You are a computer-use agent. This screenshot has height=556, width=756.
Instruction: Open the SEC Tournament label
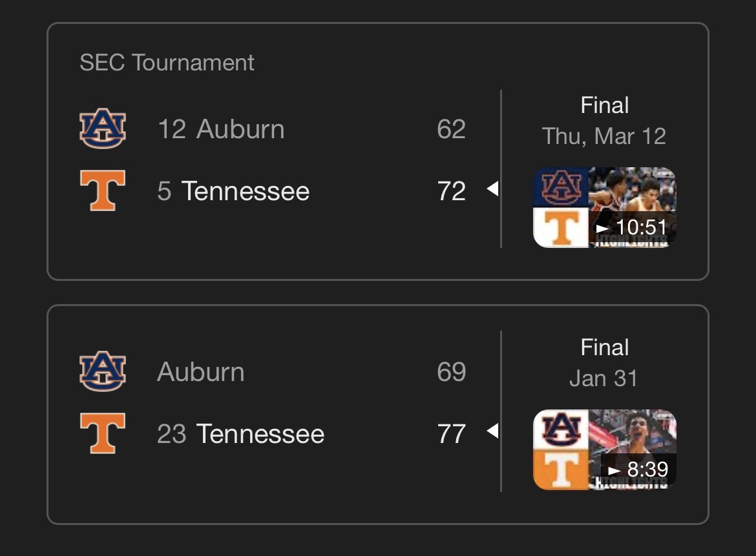167,63
